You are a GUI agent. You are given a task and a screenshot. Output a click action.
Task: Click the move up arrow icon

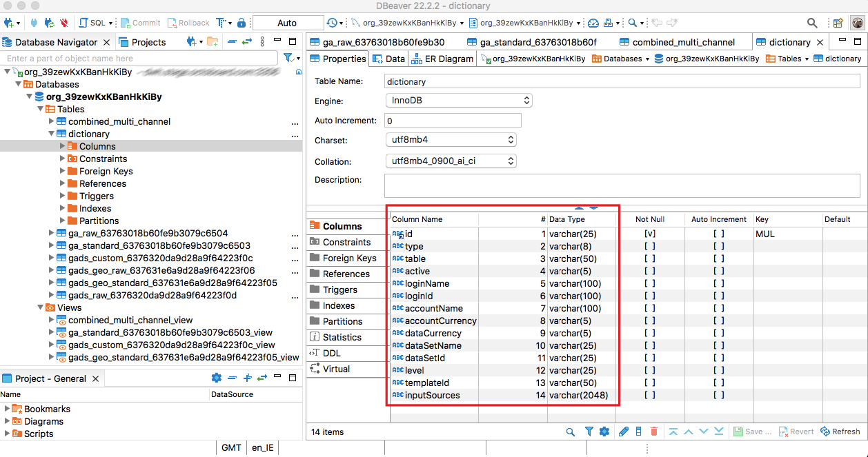click(689, 431)
